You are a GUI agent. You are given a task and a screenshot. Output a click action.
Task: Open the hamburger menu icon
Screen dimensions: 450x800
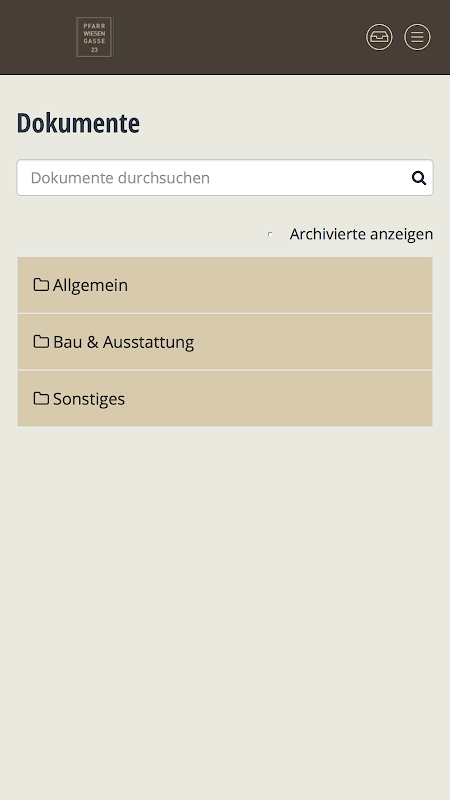417,37
